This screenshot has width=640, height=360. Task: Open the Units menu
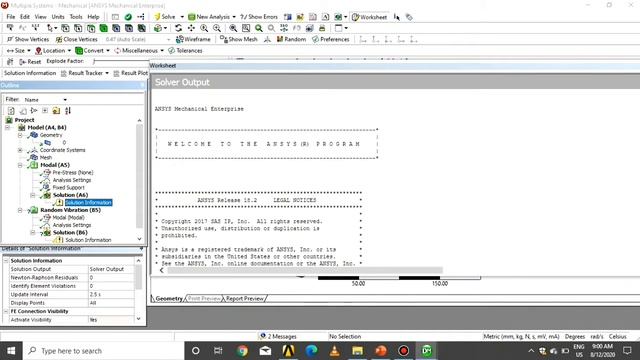click(58, 17)
